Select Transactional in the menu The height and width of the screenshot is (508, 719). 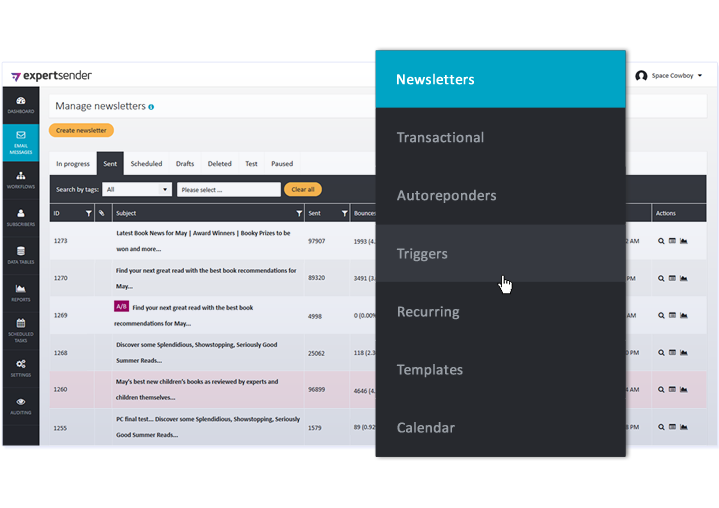coord(500,137)
